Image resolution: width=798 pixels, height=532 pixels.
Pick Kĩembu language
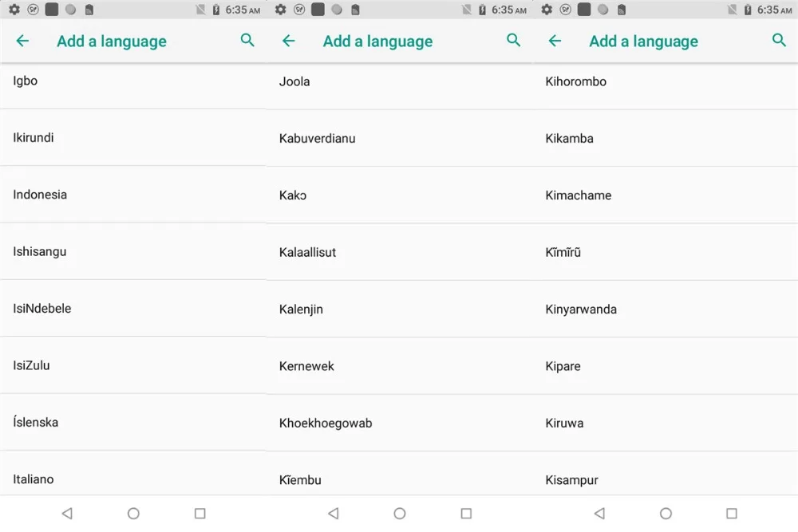[399, 474]
